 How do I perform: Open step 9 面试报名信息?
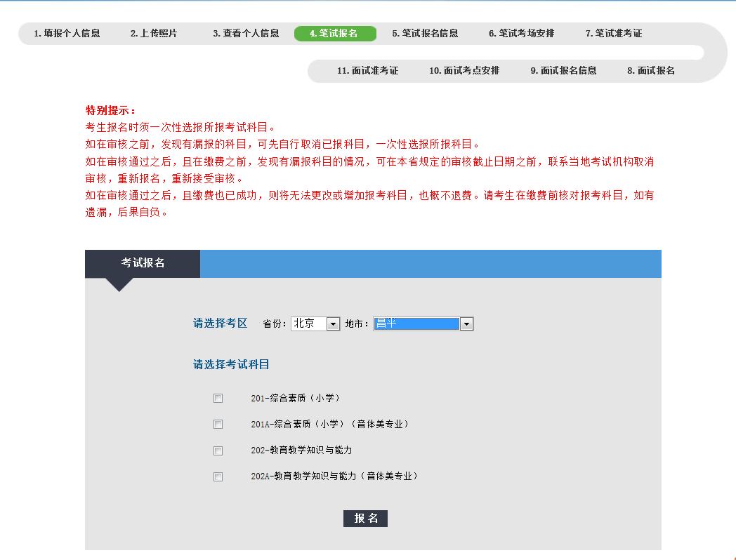click(563, 70)
